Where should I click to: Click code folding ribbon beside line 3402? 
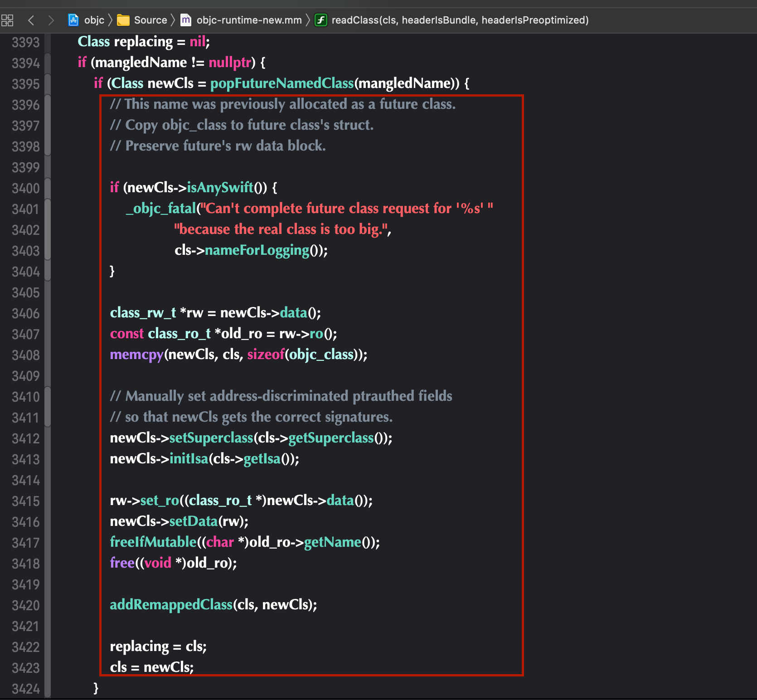[48, 230]
